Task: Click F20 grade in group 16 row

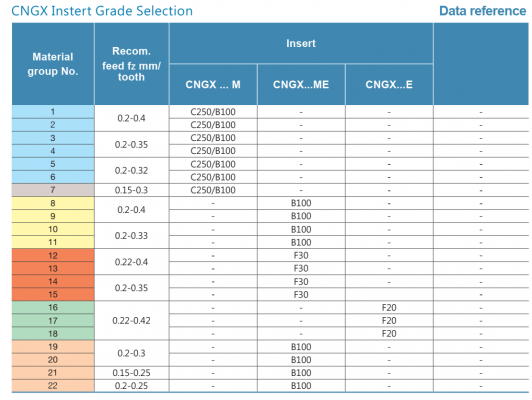Action: (389, 308)
